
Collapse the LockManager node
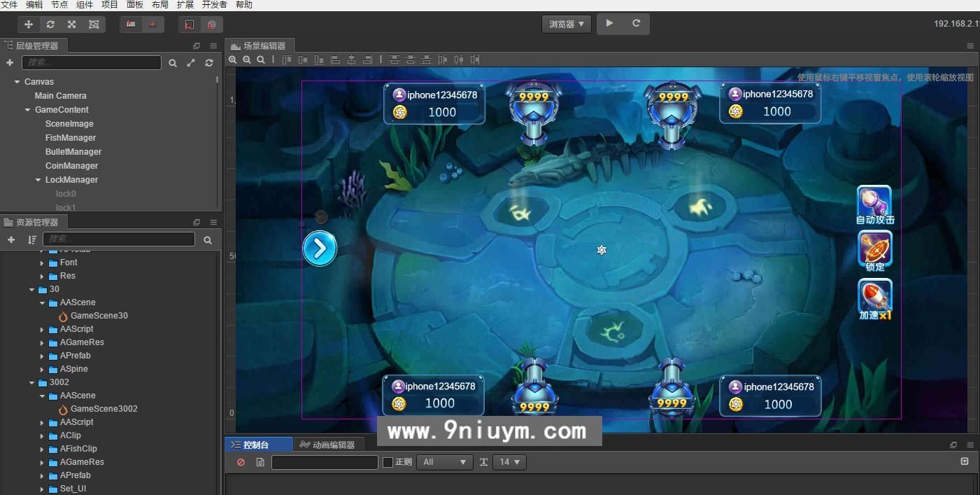(38, 180)
